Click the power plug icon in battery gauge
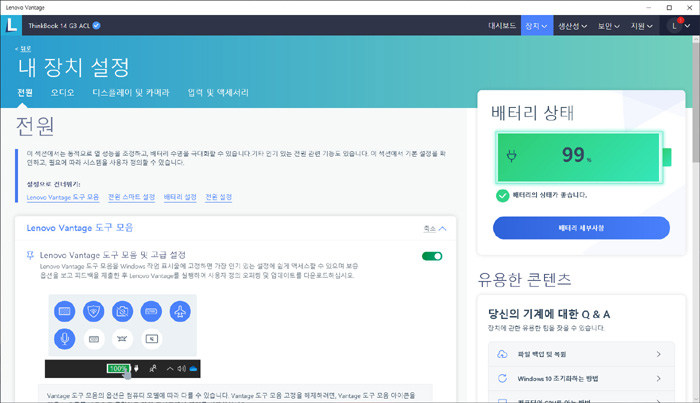Image resolution: width=700 pixels, height=403 pixels. coord(512,156)
